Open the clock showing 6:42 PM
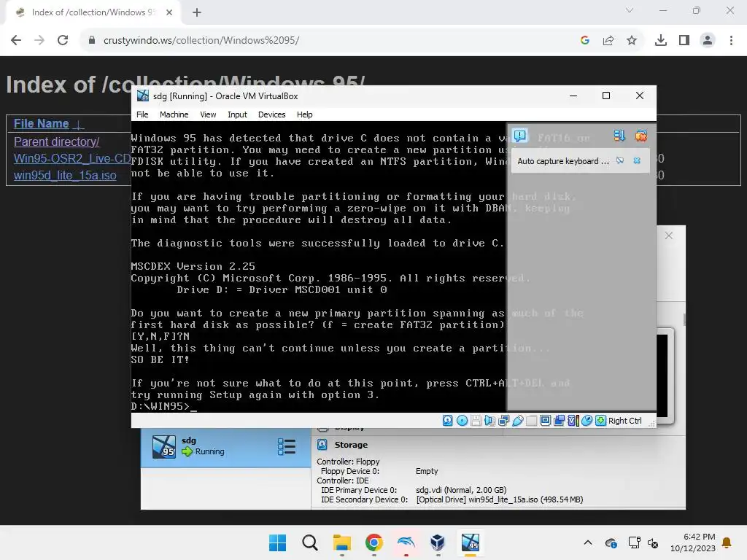 693,542
